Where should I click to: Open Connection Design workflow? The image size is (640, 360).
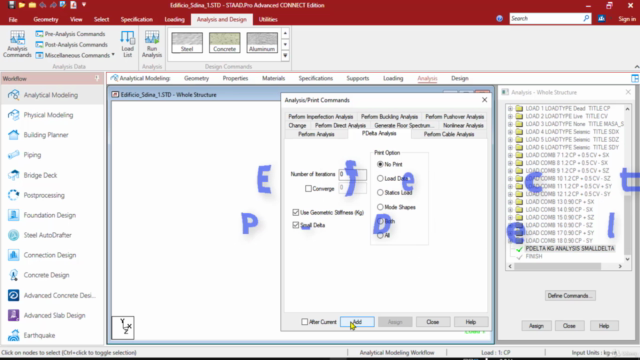coord(49,255)
